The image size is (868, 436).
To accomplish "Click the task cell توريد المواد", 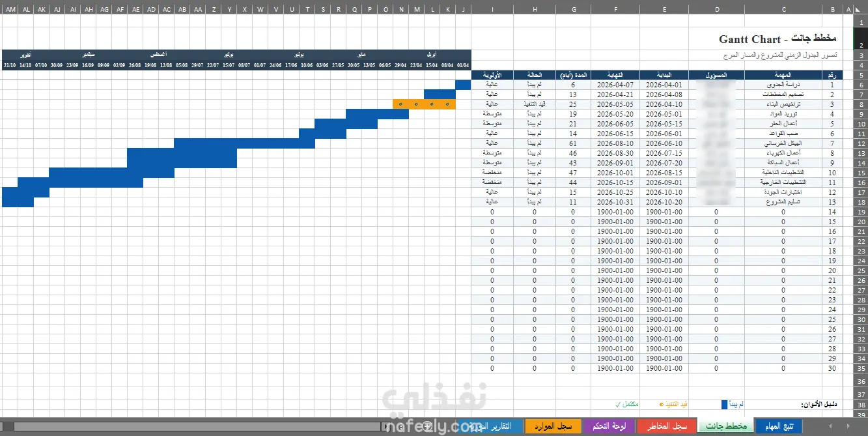I will [784, 114].
